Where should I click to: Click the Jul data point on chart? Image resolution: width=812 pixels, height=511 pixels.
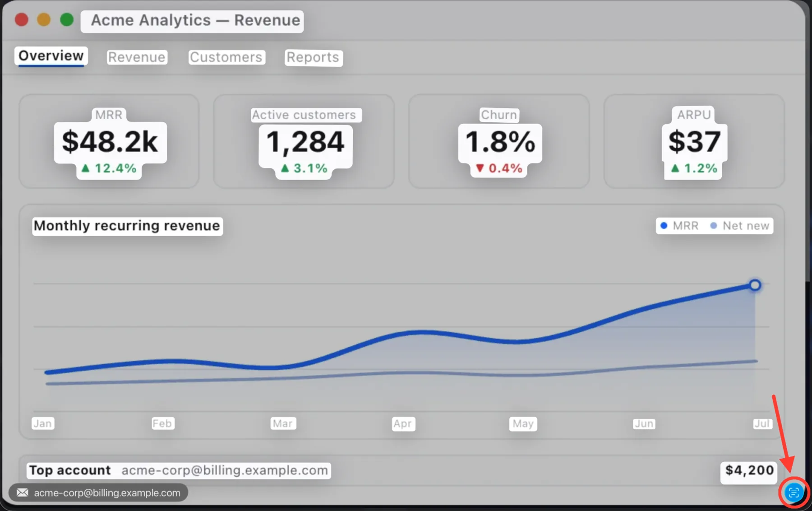click(755, 285)
